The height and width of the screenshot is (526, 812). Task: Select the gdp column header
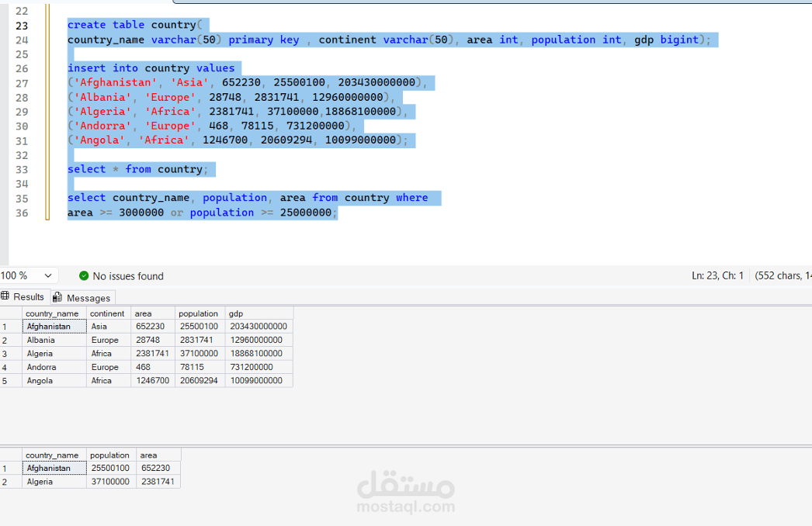pyautogui.click(x=259, y=313)
